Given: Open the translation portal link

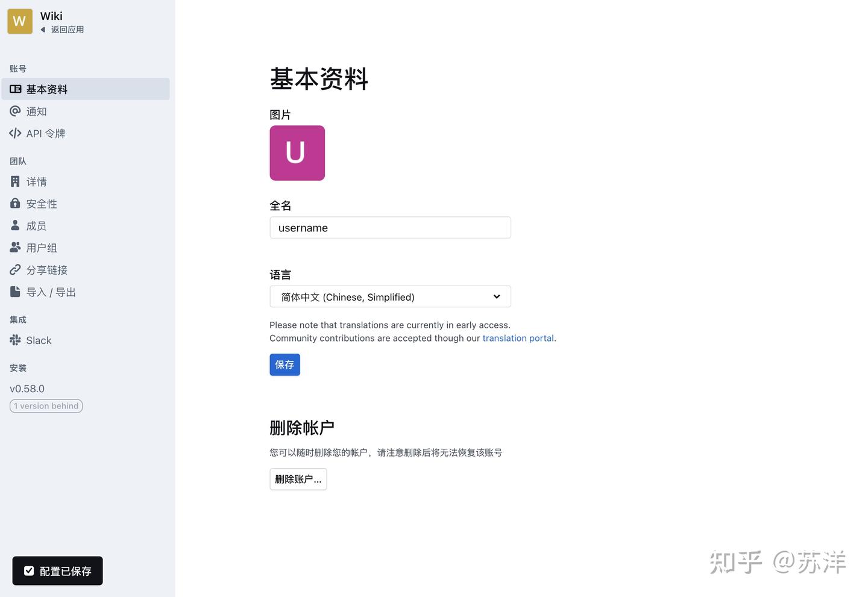Looking at the screenshot, I should click(x=518, y=338).
